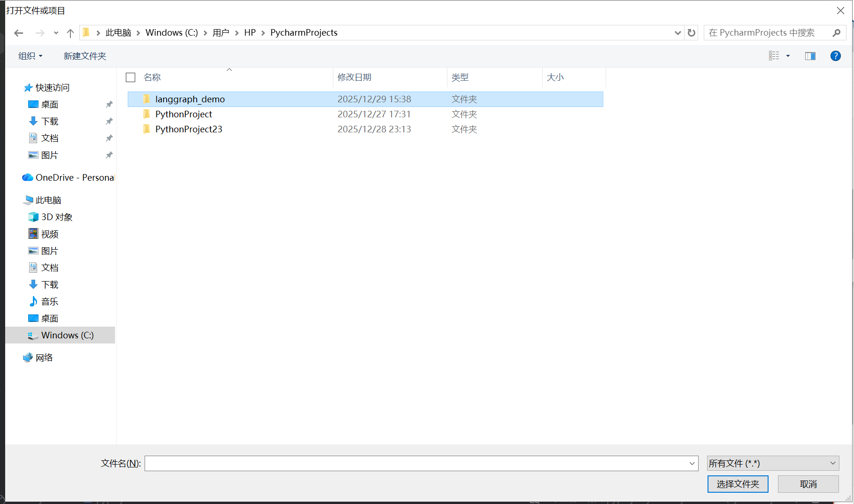Click the langgraph_demo folder icon
The height and width of the screenshot is (504, 854).
pos(146,99)
